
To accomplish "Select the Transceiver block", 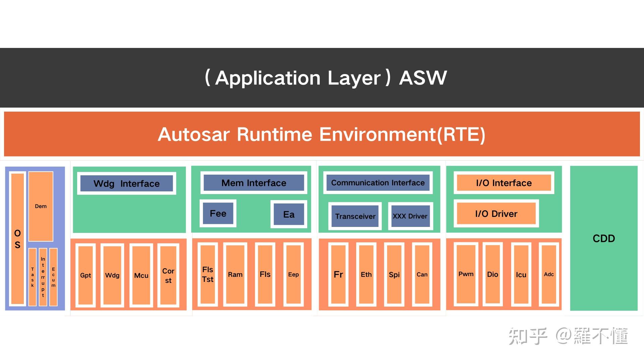I will [x=355, y=216].
